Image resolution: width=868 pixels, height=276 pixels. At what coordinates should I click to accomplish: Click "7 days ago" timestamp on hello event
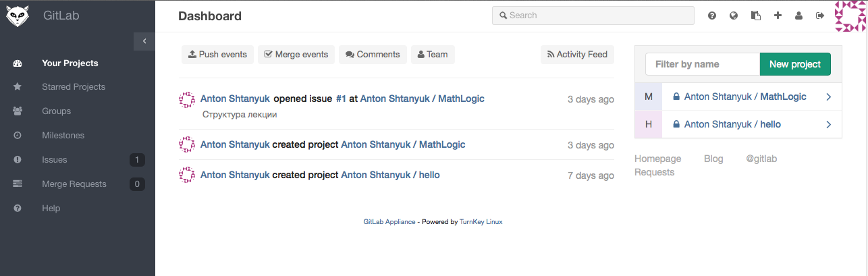[591, 175]
